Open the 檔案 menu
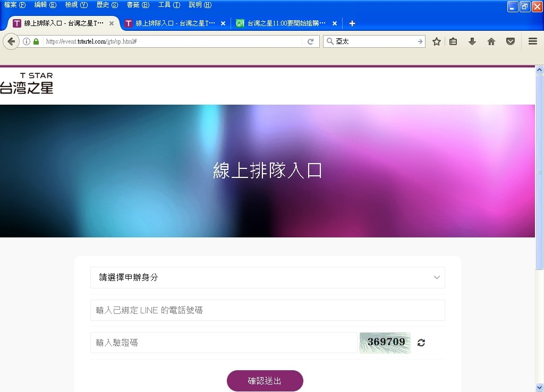 pyautogui.click(x=14, y=5)
